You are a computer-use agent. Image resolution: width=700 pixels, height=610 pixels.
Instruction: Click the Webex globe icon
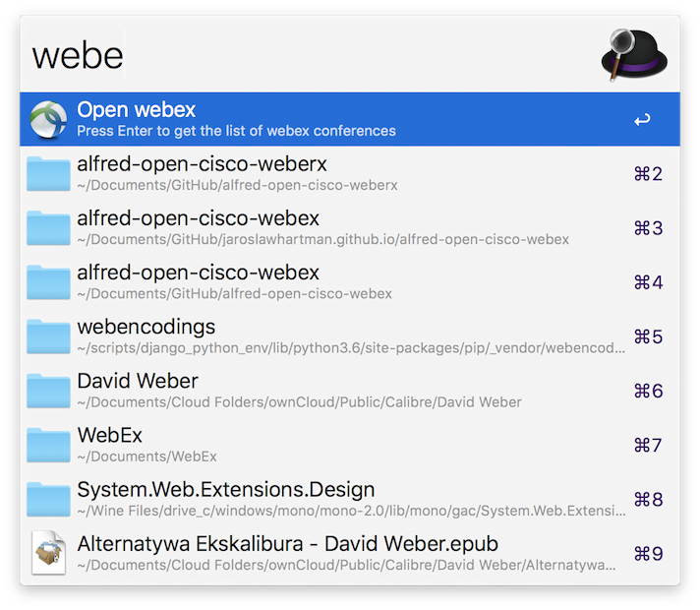pos(48,119)
